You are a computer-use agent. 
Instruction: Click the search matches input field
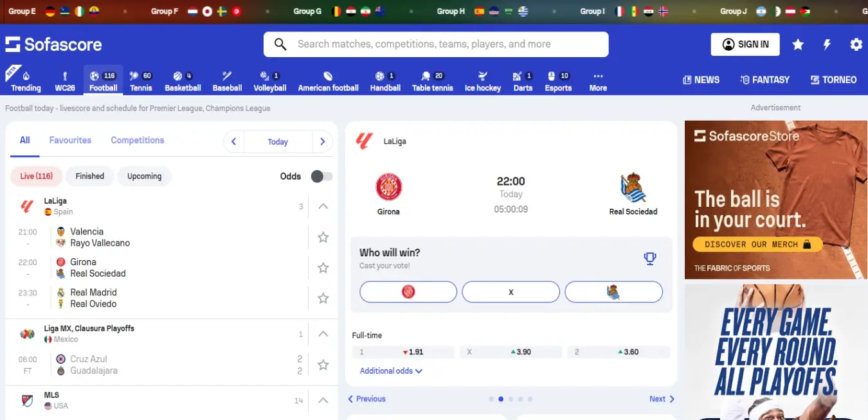tap(436, 44)
